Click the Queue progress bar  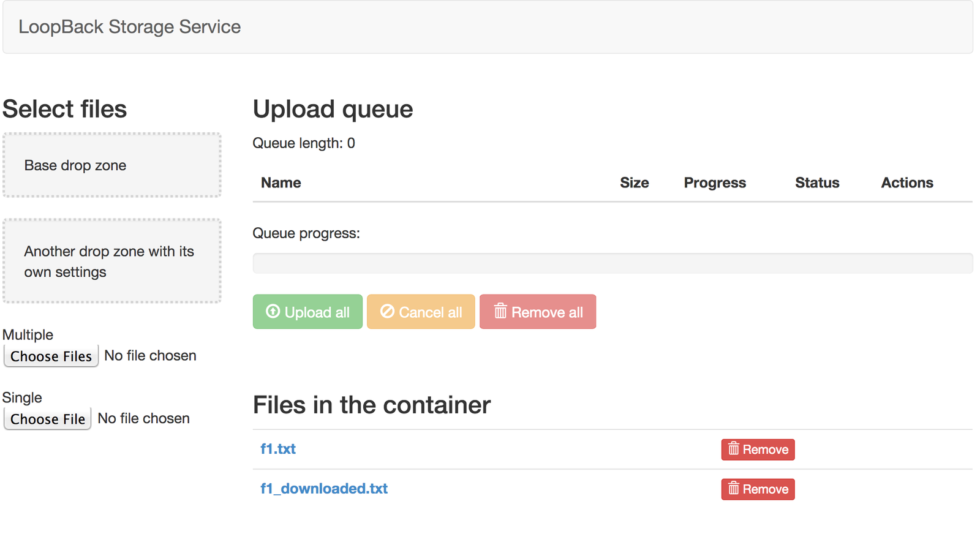coord(612,263)
